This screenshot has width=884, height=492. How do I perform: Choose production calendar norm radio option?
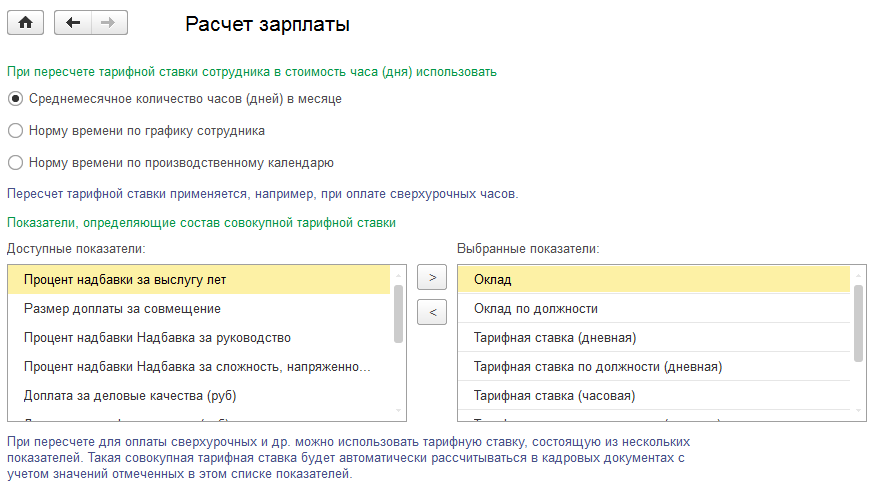[x=15, y=161]
